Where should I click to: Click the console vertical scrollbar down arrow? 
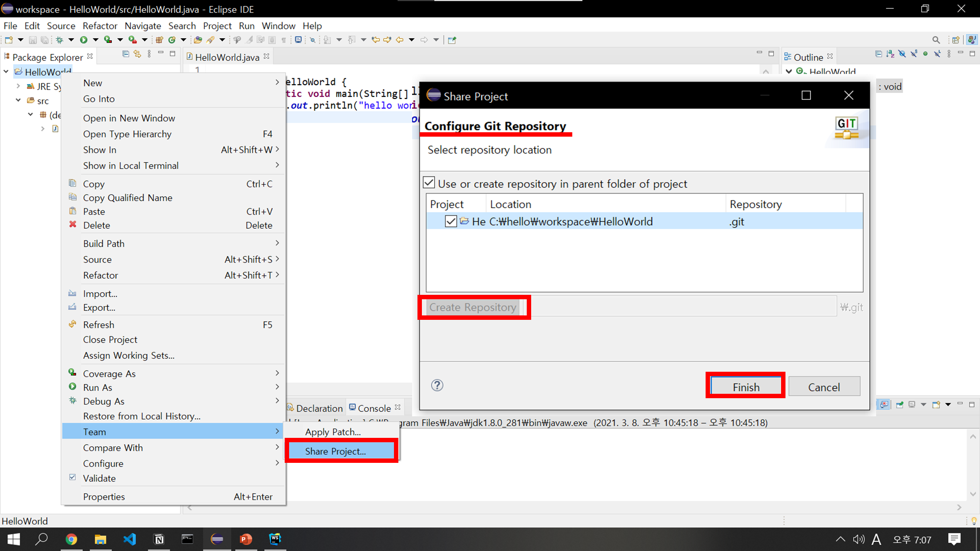tap(973, 494)
